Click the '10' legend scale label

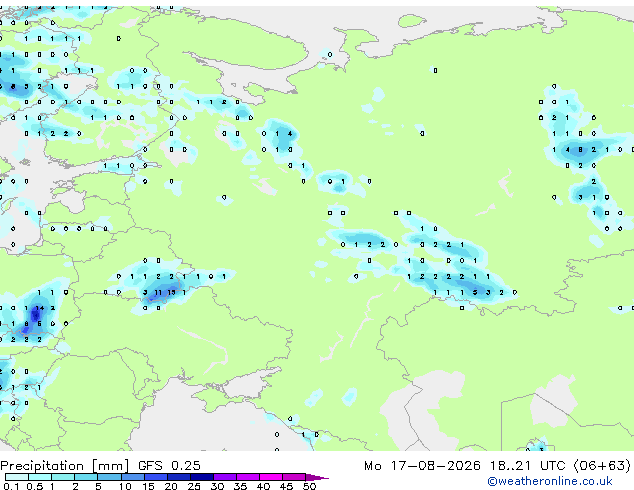pos(125,486)
